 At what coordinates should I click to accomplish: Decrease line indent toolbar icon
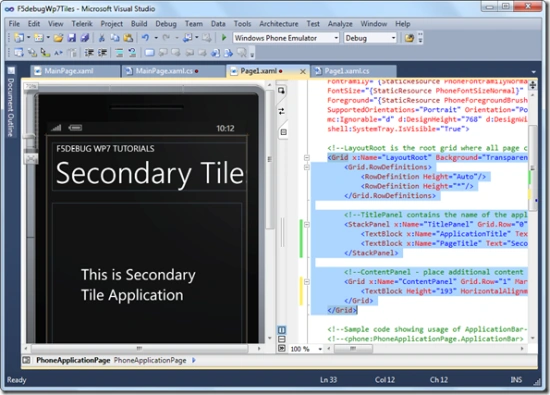click(x=89, y=53)
